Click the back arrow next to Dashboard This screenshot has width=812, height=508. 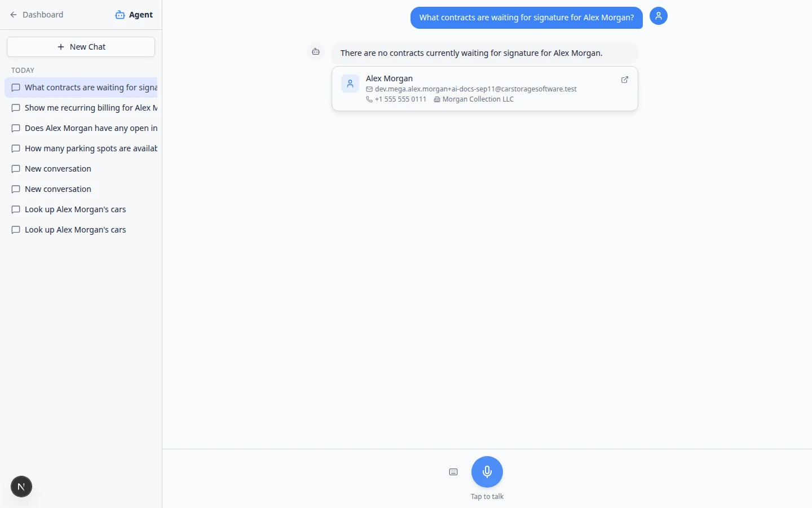[x=14, y=15]
